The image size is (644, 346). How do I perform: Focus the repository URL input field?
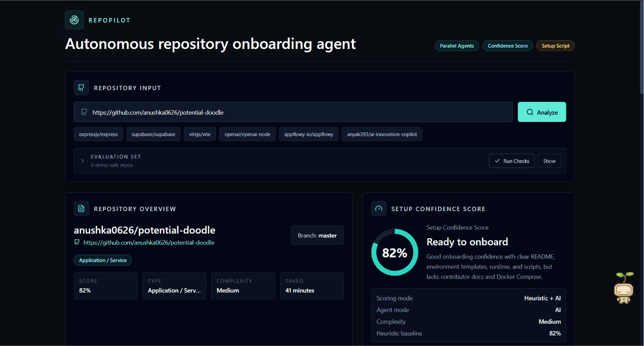(293, 112)
